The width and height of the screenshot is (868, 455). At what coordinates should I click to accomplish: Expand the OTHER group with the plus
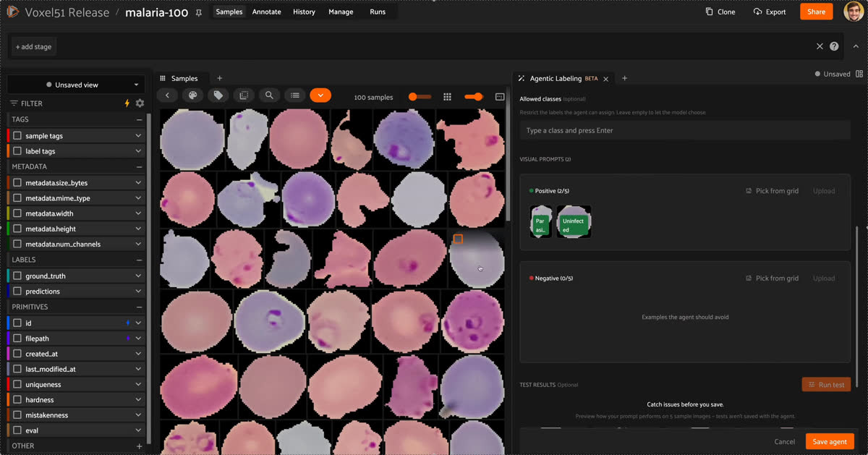pos(139,446)
